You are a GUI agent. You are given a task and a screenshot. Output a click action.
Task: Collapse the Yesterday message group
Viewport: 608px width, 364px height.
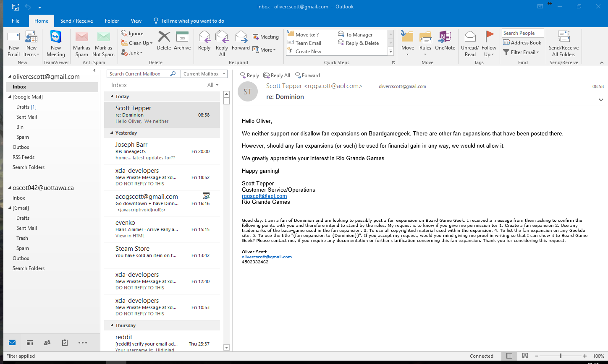[111, 133]
